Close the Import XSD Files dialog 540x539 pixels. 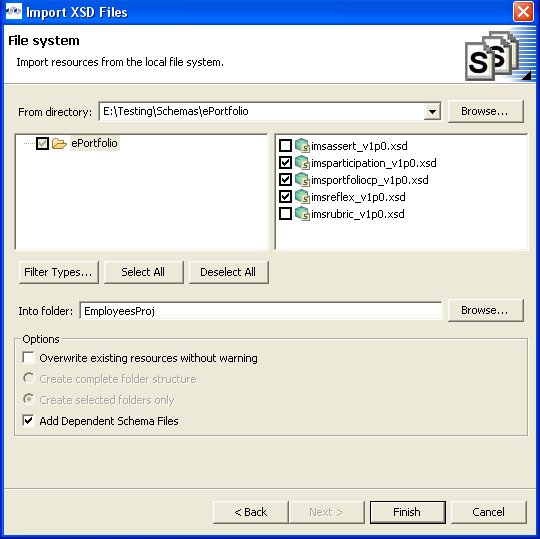[523, 12]
